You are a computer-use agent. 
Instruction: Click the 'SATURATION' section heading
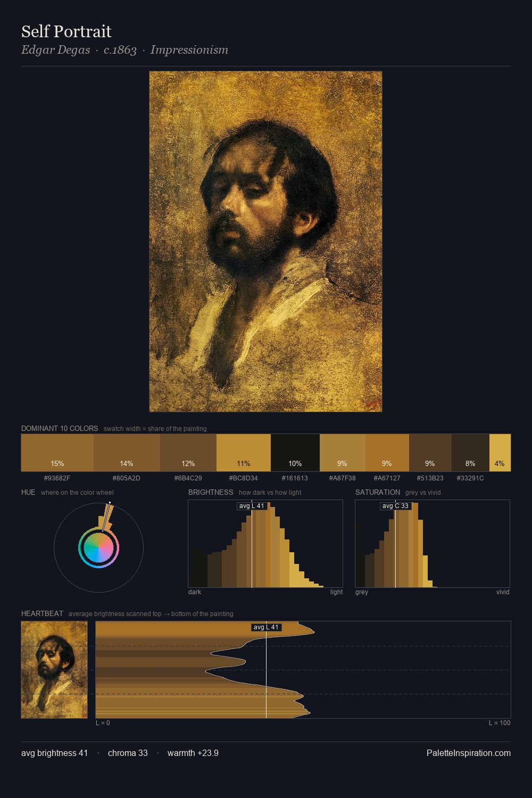pyautogui.click(x=378, y=492)
